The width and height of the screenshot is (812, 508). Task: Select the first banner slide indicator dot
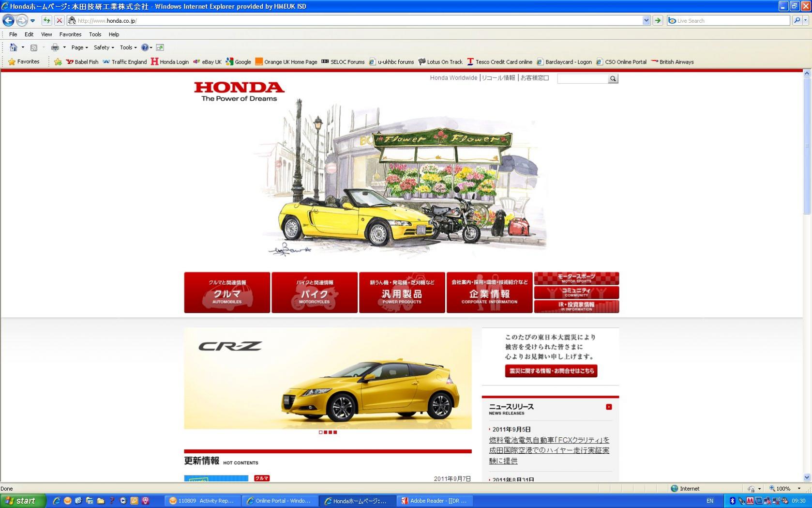(x=320, y=432)
